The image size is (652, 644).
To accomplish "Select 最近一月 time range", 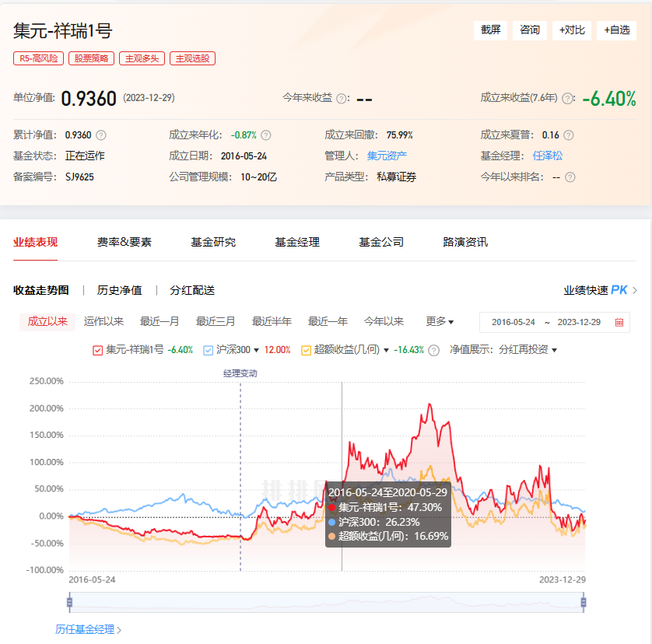I will click(x=159, y=322).
